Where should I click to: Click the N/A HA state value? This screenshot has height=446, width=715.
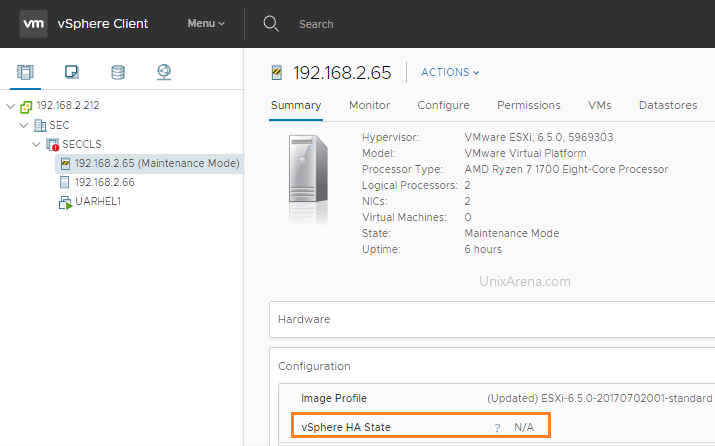[524, 427]
